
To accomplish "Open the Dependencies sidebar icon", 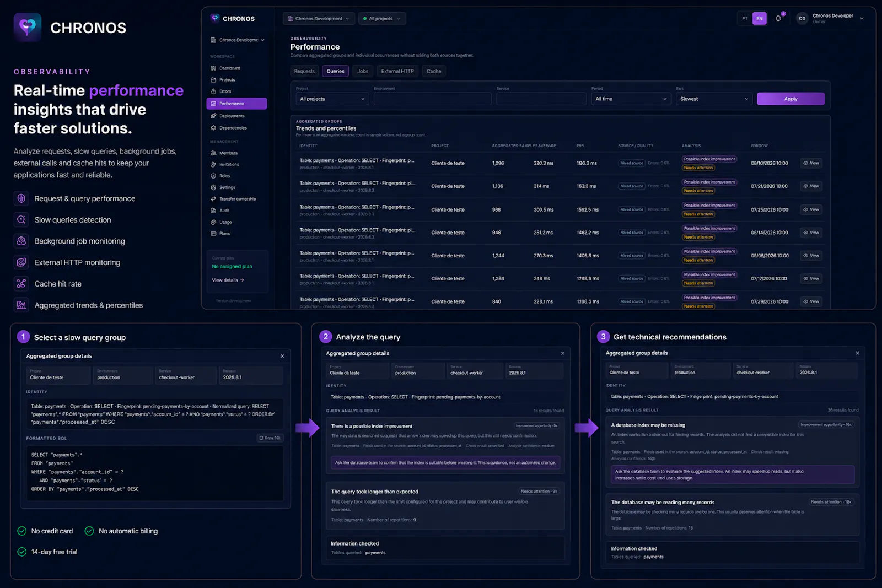I will coord(213,128).
